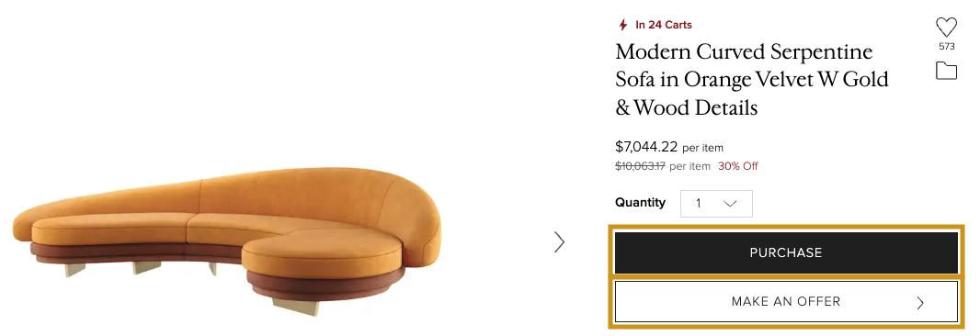The width and height of the screenshot is (980, 336).
Task: Click the red lightning bolt icon
Action: (x=622, y=25)
